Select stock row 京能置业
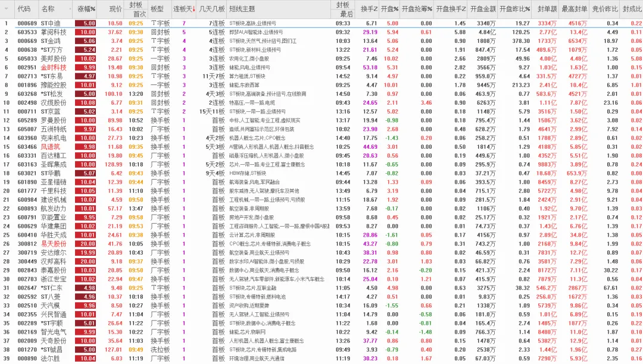 [321, 218]
